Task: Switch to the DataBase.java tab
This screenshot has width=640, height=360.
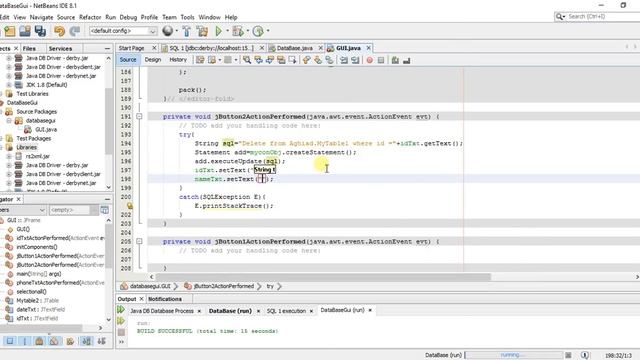Action: tap(294, 48)
